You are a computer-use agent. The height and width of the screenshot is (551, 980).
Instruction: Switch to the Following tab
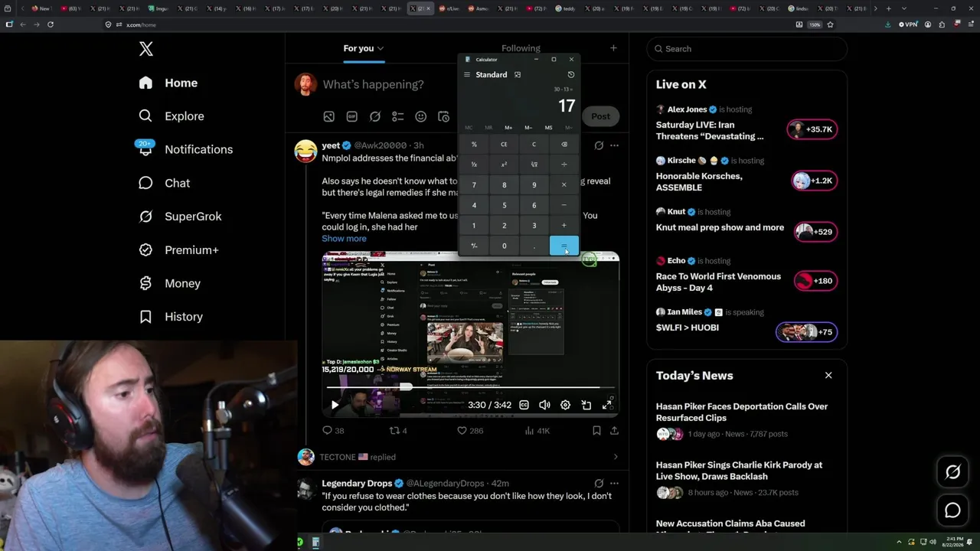point(521,48)
